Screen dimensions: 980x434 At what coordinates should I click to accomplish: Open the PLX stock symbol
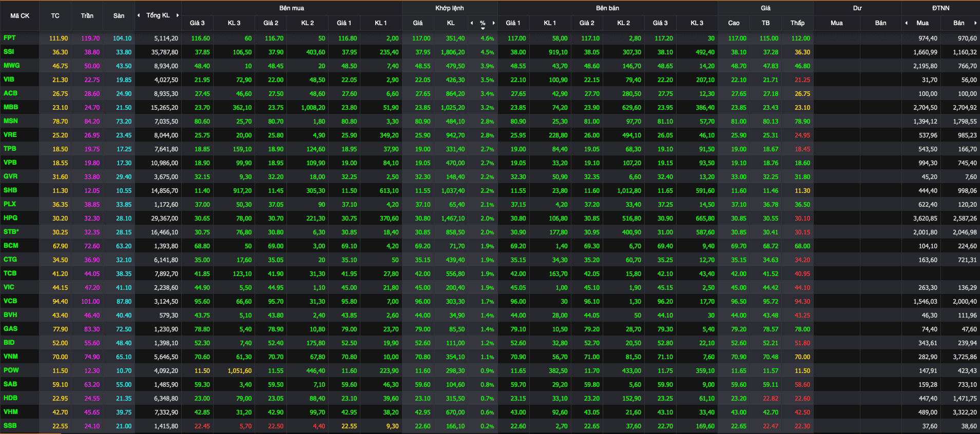(x=10, y=204)
